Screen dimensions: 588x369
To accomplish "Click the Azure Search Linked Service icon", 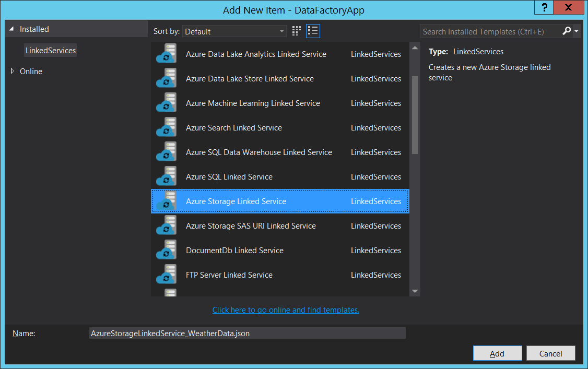I will point(167,127).
